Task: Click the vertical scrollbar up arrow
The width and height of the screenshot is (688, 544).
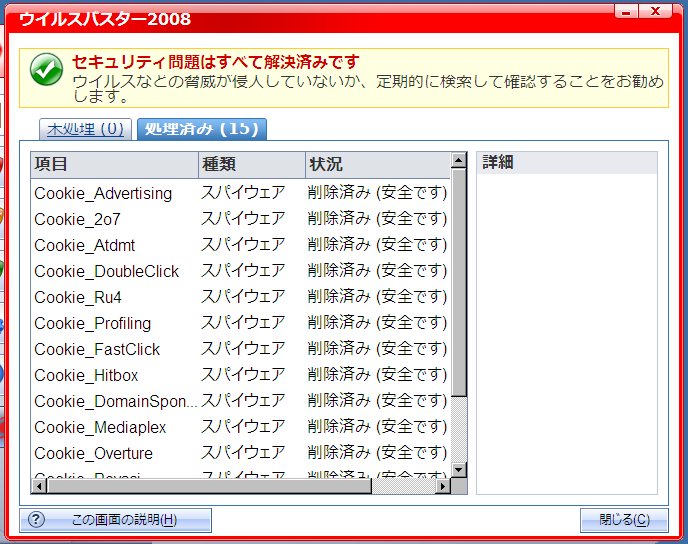Action: pos(458,160)
